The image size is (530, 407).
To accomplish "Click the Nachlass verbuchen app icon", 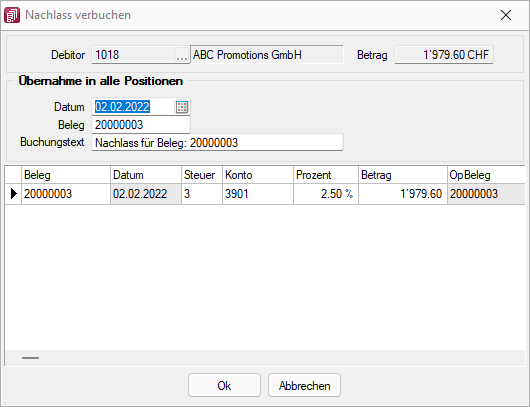I will click(x=12, y=15).
